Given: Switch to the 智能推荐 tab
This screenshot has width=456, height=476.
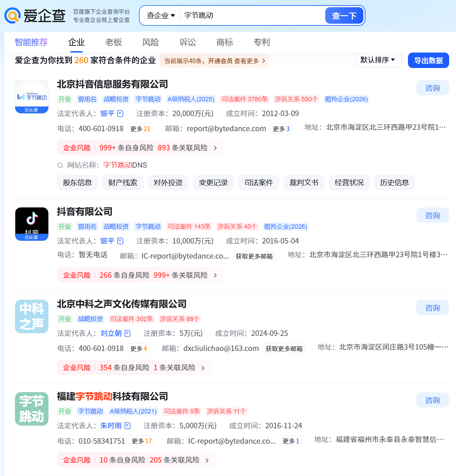Looking at the screenshot, I should 31,42.
